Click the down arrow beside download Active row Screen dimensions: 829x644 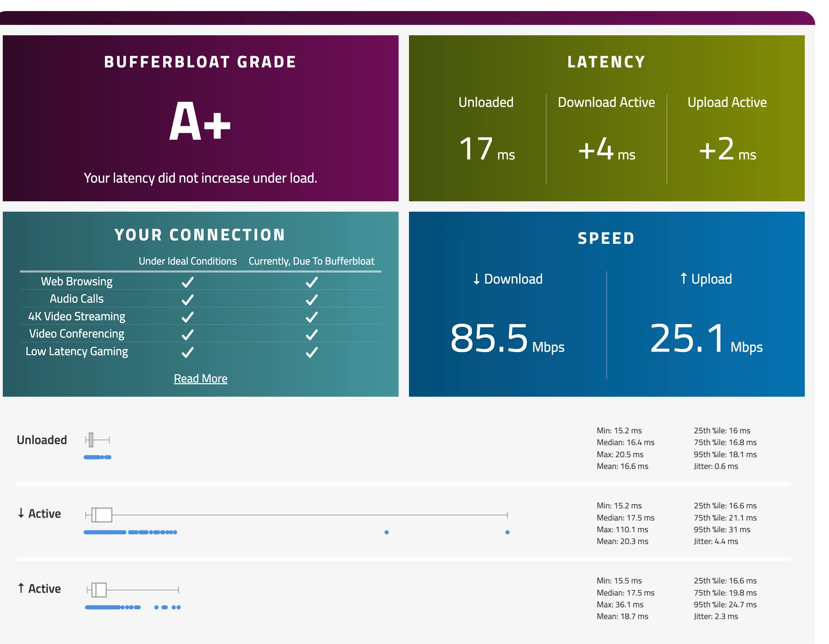click(x=21, y=513)
